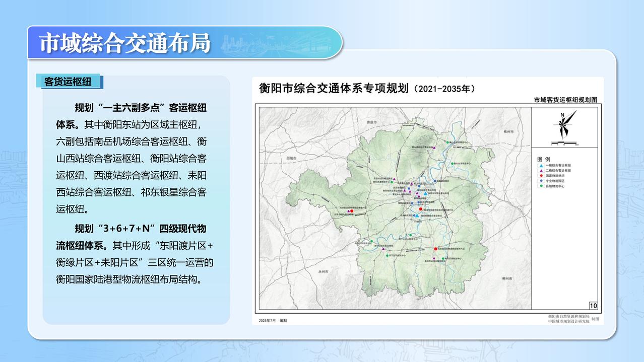644x362 pixels.
Task: Click the map scale bar under the compass
Action: click(x=564, y=143)
